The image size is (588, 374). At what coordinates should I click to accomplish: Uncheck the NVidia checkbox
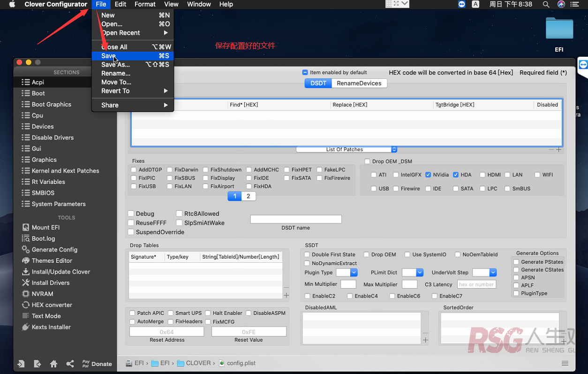click(428, 175)
